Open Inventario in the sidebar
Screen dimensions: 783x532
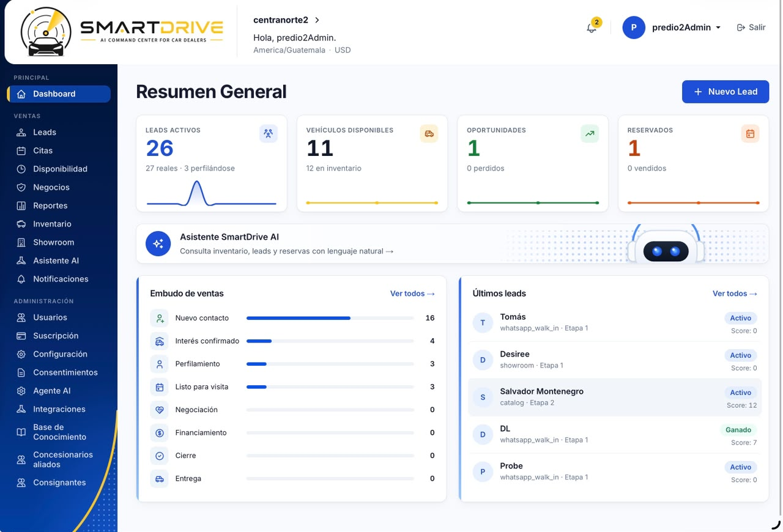pos(59,224)
